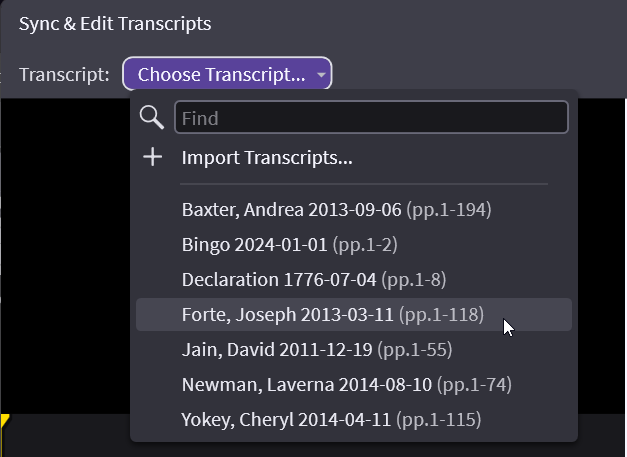
Task: Pick the Bingo 2024-01-01 transcript
Action: click(255, 245)
